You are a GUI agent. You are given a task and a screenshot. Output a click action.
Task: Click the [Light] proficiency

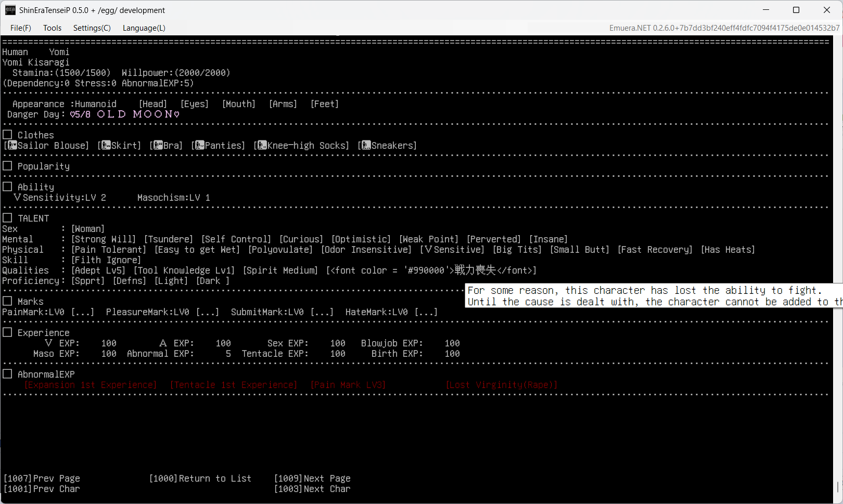pos(171,281)
